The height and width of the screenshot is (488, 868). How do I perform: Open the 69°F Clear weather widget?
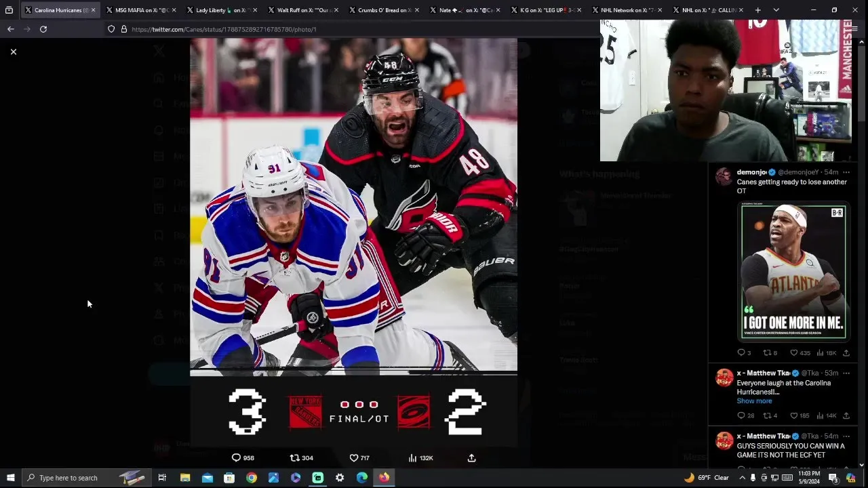[707, 478]
